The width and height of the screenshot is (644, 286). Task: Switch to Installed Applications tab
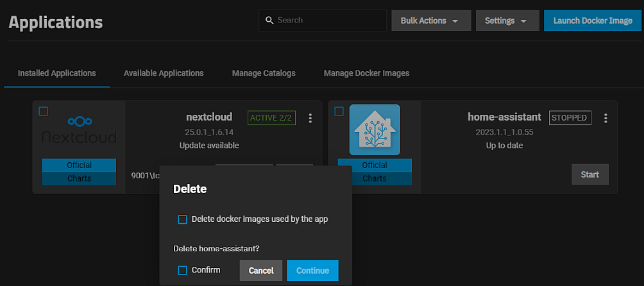[56, 74]
